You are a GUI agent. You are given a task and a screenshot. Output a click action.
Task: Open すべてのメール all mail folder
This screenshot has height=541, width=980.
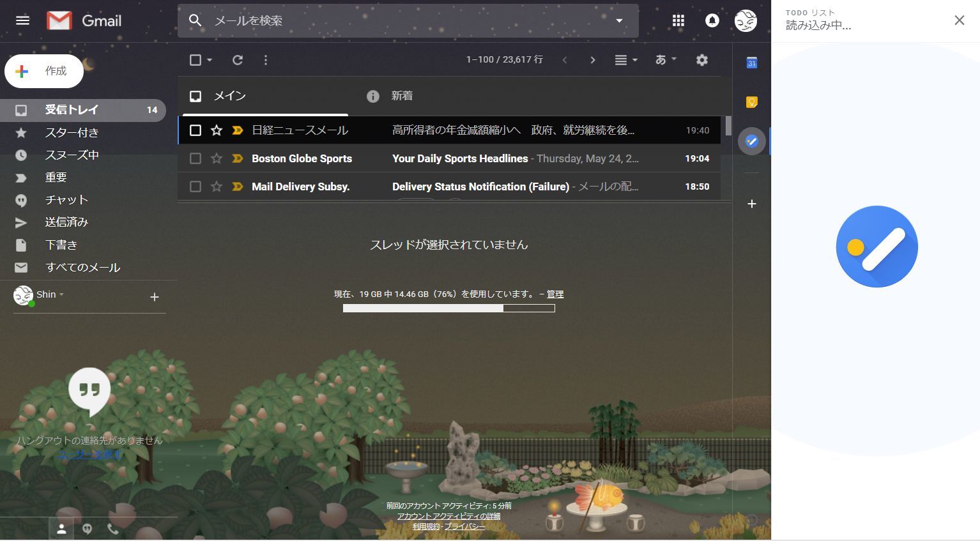83,268
